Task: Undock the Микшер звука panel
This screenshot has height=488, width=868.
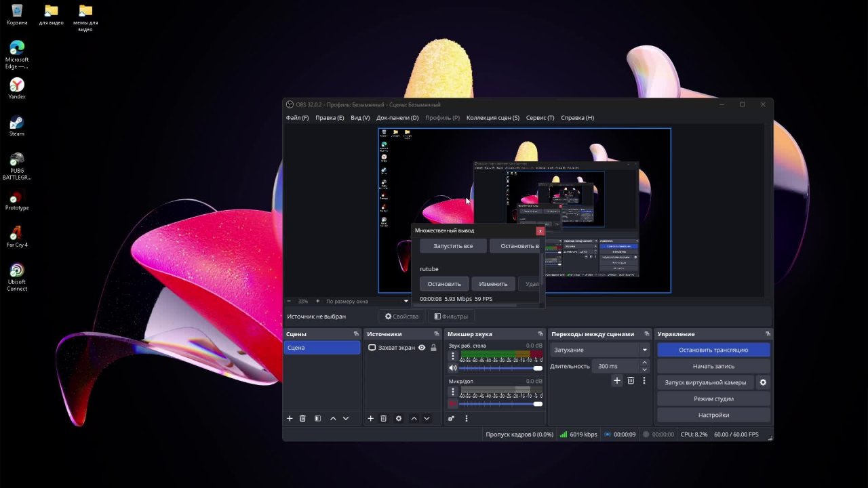Action: point(540,334)
